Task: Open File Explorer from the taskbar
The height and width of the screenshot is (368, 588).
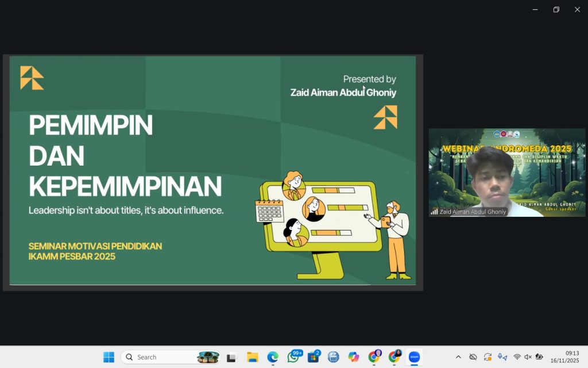Action: tap(252, 357)
